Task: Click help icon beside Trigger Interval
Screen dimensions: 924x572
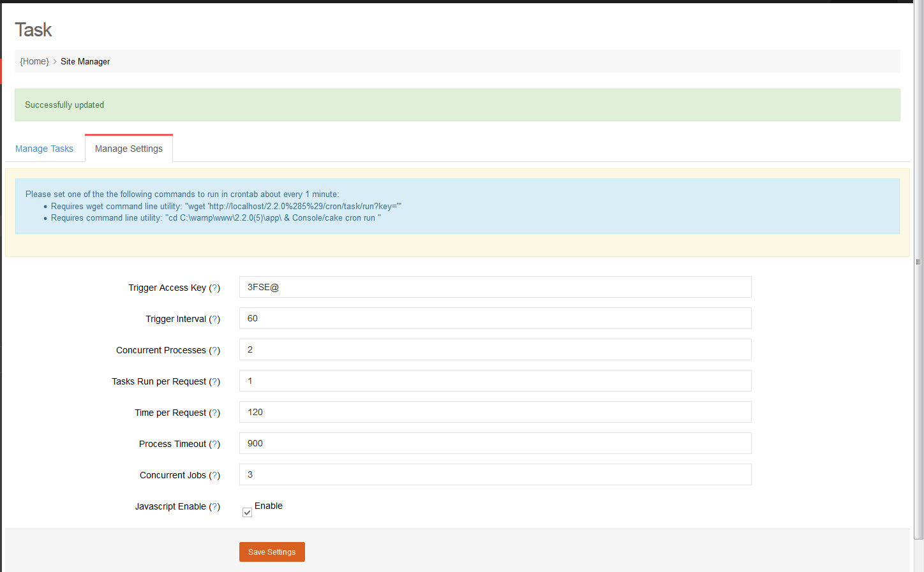Action: click(214, 319)
